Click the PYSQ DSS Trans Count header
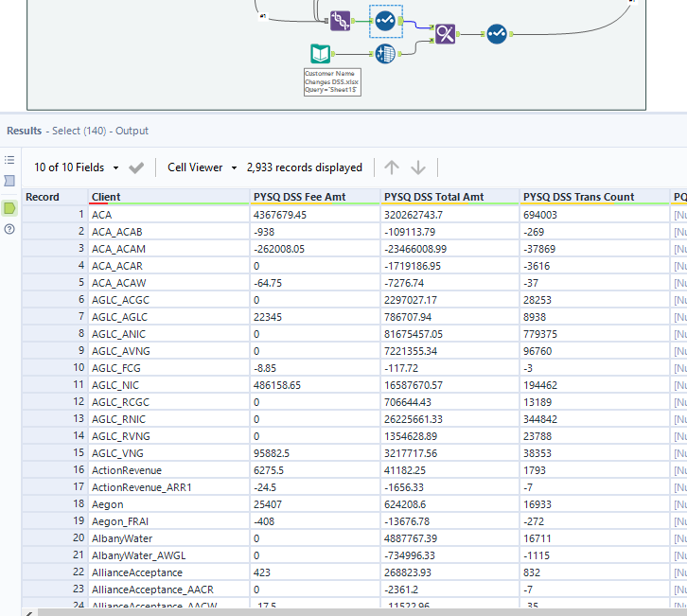Viewport: 687px width, 616px height. [578, 197]
